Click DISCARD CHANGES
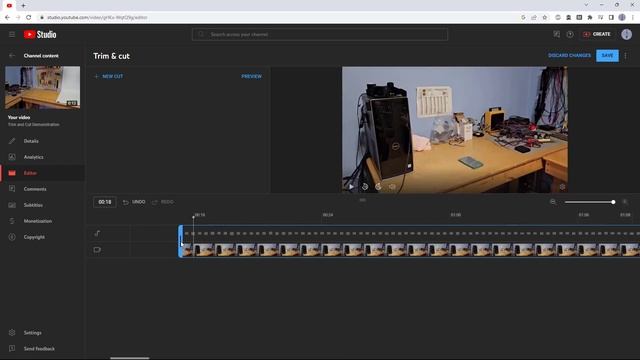Viewport: 640px width, 360px height. (569, 56)
